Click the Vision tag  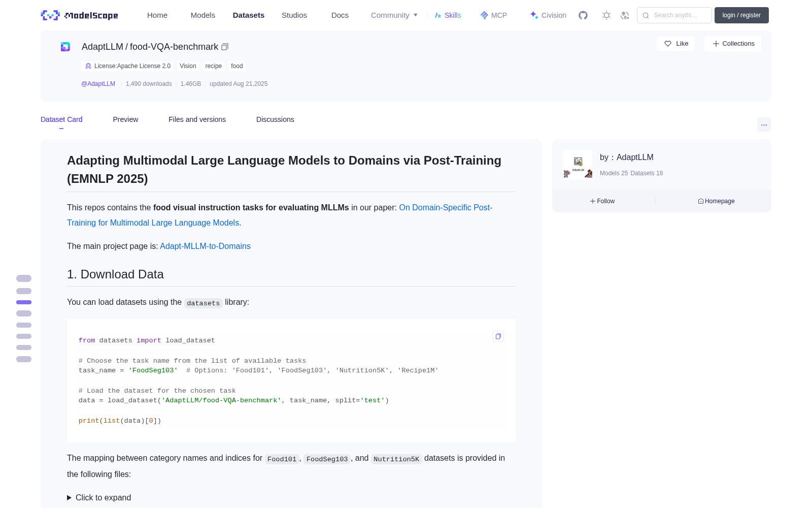pos(188,66)
